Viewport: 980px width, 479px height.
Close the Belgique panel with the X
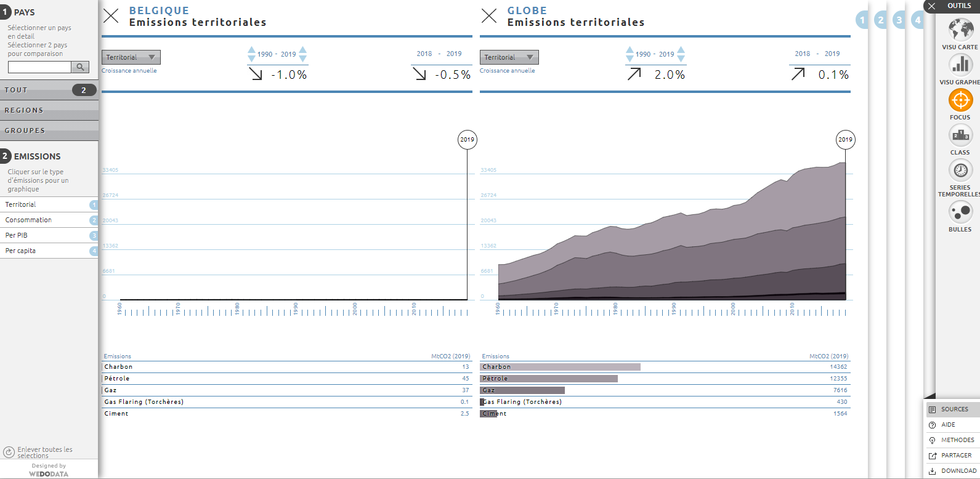coord(111,16)
